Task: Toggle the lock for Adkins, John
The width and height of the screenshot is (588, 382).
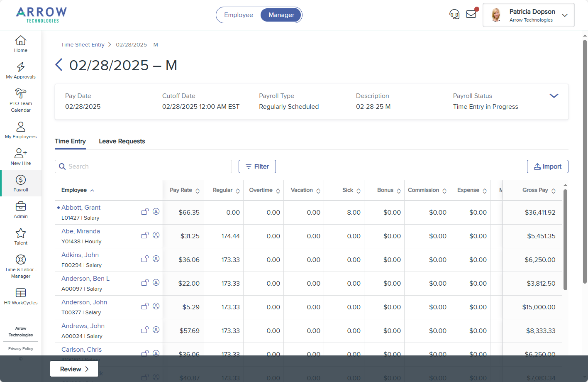Action: click(x=144, y=259)
